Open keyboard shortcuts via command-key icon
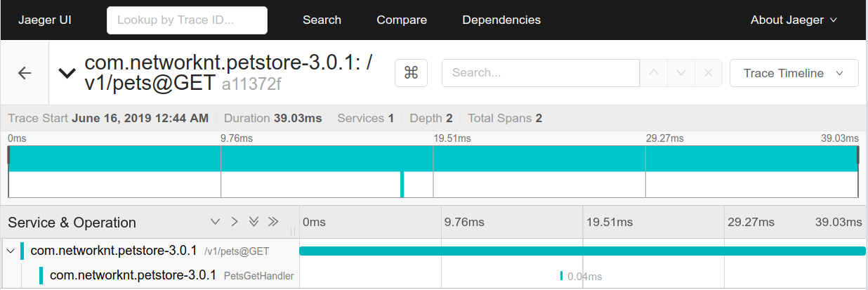868x290 pixels. click(412, 73)
